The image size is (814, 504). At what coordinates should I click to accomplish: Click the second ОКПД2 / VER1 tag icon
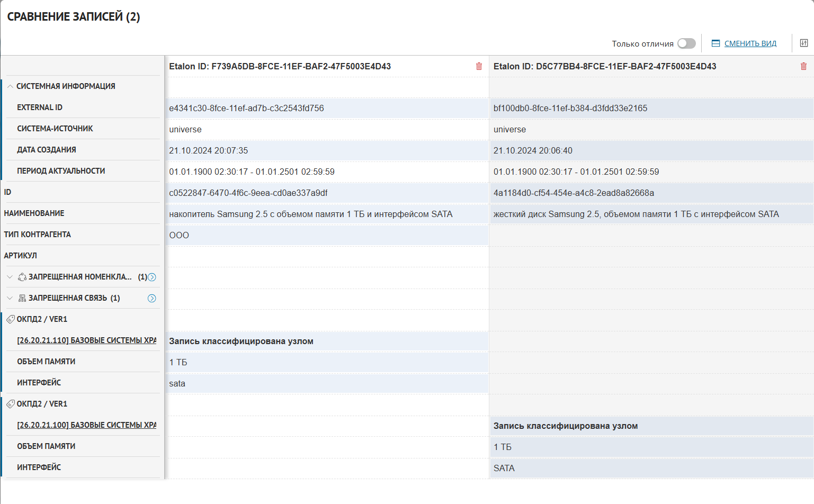[x=11, y=404]
